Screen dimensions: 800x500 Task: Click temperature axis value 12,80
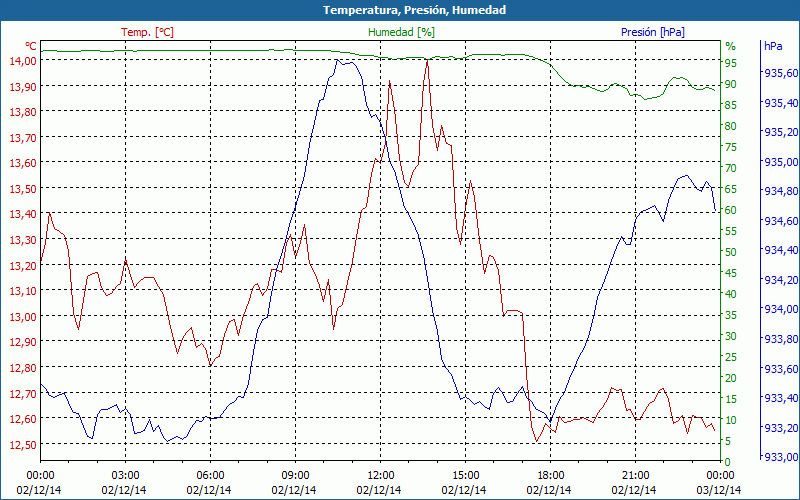[23, 368]
